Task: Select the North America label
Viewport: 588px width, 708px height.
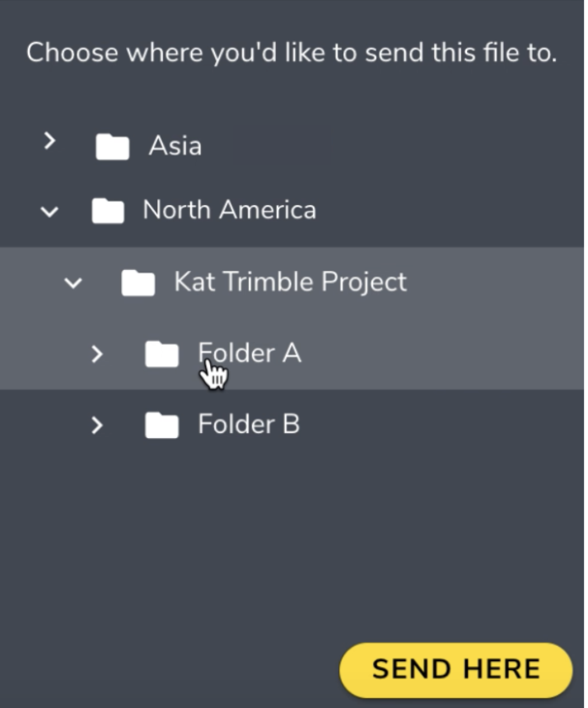Action: click(229, 210)
